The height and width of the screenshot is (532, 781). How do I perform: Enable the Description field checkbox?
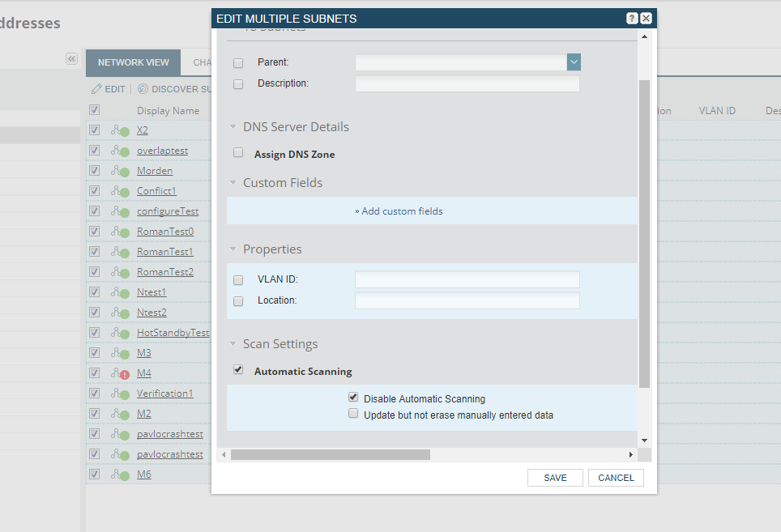tap(238, 84)
